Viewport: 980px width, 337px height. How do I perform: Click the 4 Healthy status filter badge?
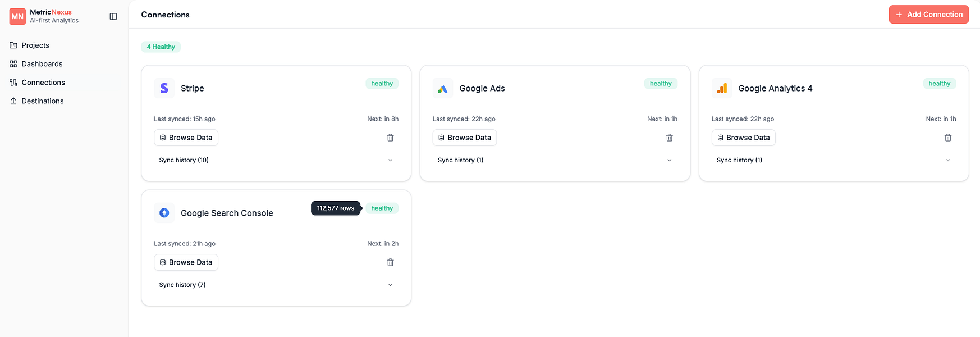161,47
